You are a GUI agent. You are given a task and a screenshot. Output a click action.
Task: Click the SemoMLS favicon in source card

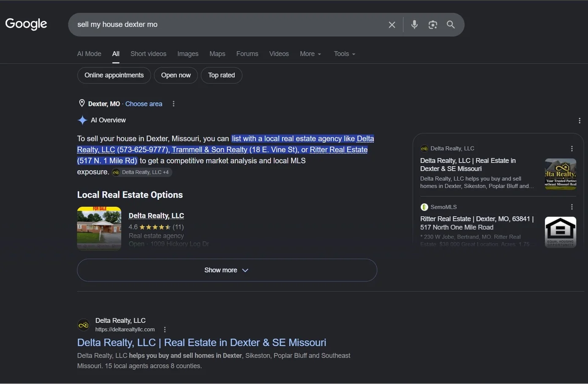point(424,207)
